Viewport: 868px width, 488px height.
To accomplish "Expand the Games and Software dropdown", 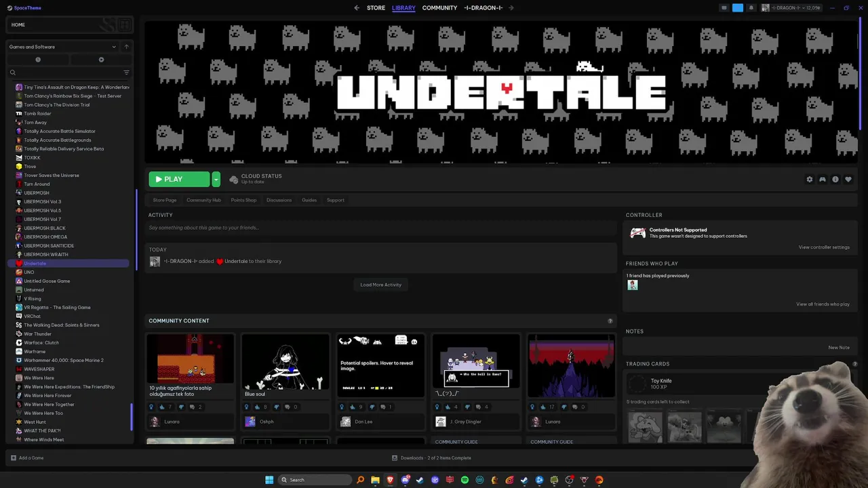I will click(x=63, y=47).
